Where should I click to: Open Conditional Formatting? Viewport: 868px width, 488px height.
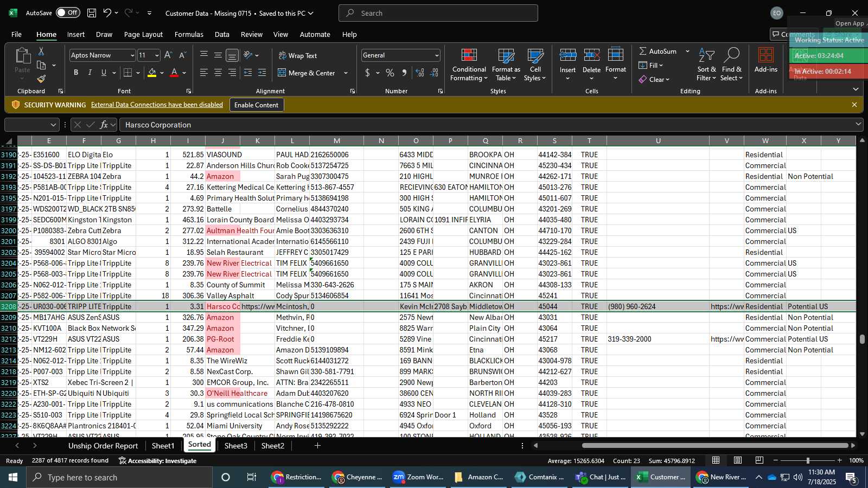pos(469,65)
